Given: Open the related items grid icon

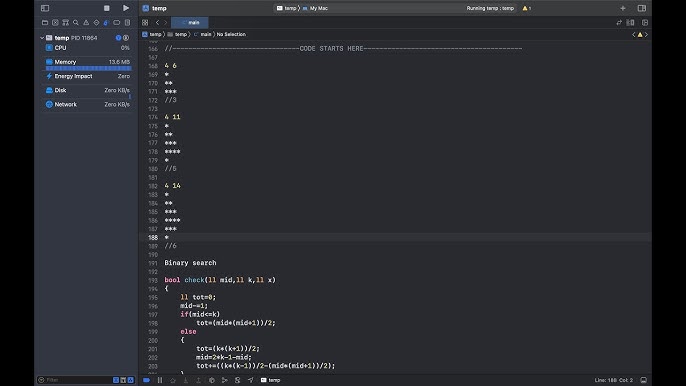Looking at the screenshot, I should [x=145, y=22].
